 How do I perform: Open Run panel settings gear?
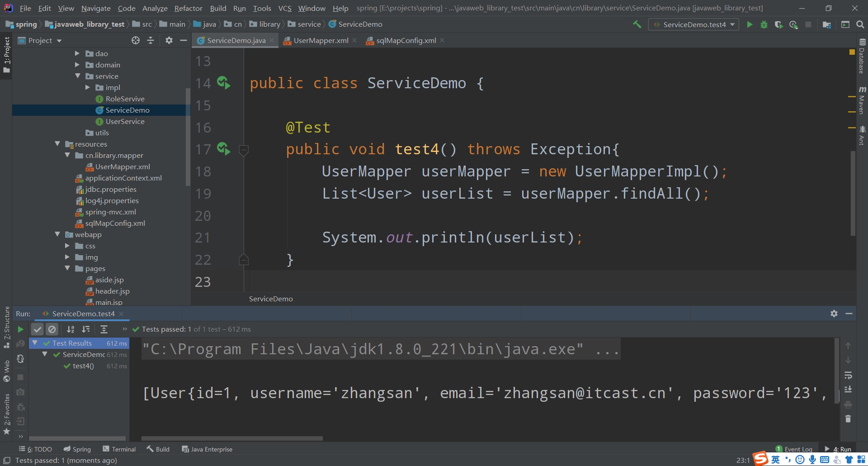(x=834, y=313)
